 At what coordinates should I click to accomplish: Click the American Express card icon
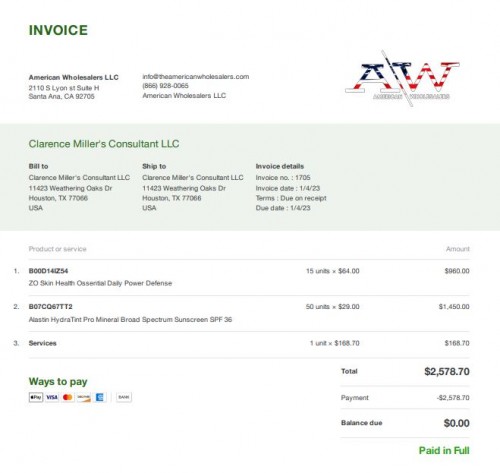[100, 397]
